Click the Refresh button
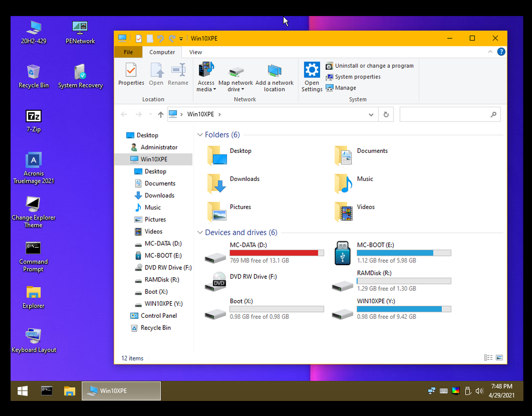Image resolution: width=532 pixels, height=416 pixels. pos(386,114)
